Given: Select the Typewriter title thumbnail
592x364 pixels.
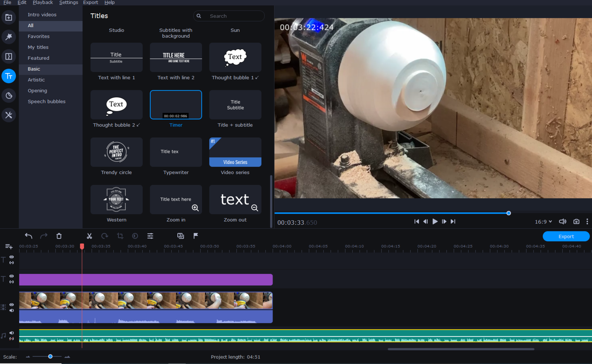Looking at the screenshot, I should [176, 152].
